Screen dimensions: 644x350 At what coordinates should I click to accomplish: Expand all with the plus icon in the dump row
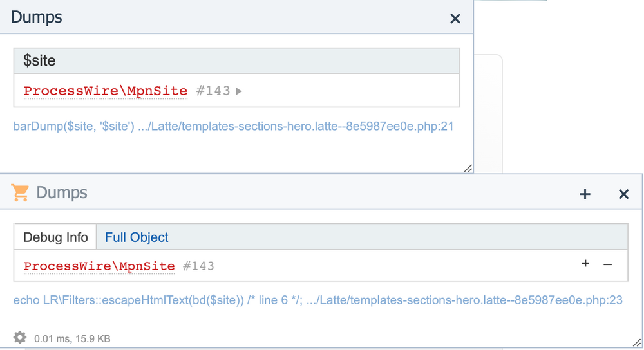pos(585,263)
